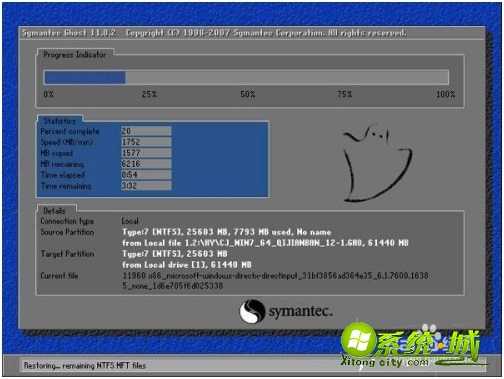Click the Progress Indicator panel title
The height and width of the screenshot is (379, 504).
click(x=75, y=55)
